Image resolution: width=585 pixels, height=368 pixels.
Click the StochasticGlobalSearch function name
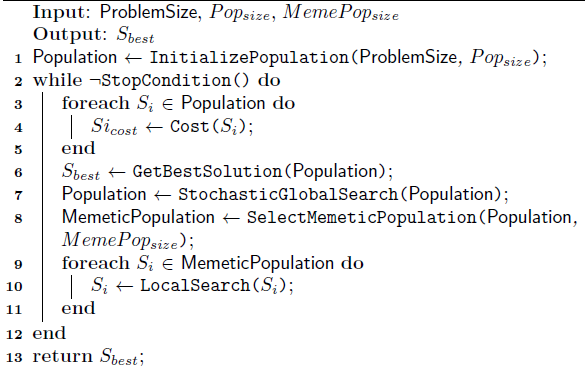288,195
